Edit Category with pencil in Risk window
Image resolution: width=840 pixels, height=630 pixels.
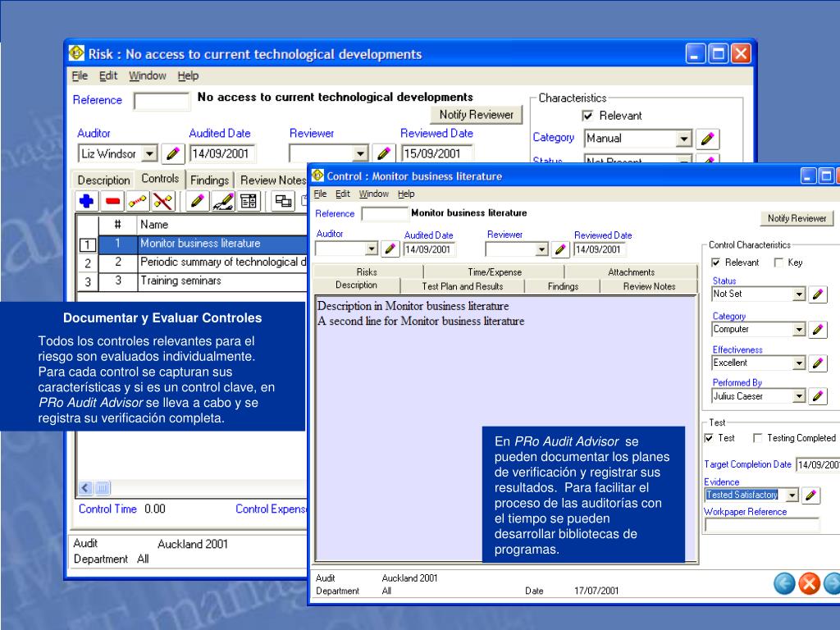click(707, 139)
